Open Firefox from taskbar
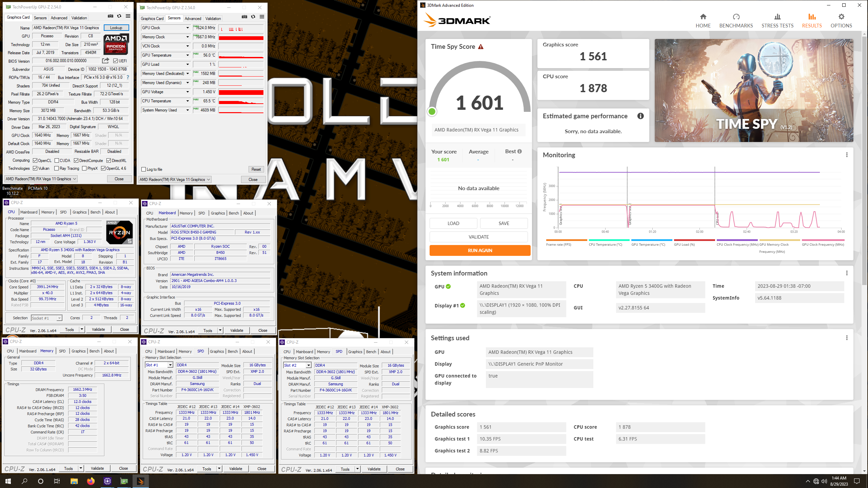 click(91, 481)
